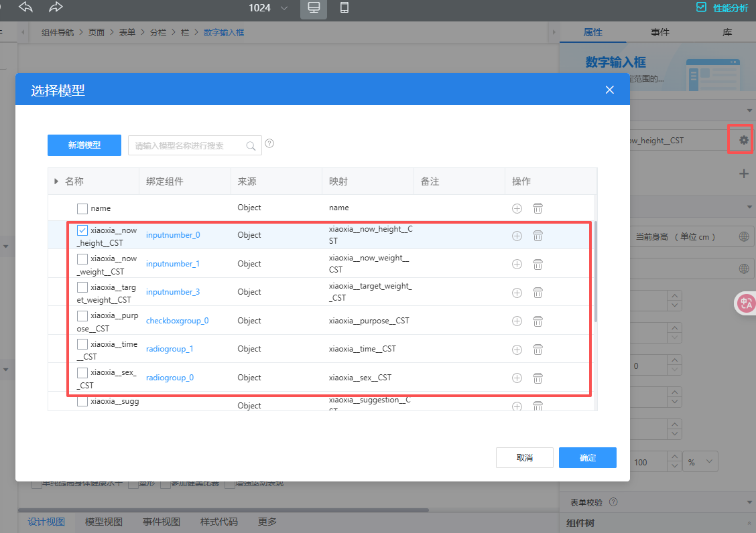Click add icon in the name row
The height and width of the screenshot is (533, 756).
[517, 208]
